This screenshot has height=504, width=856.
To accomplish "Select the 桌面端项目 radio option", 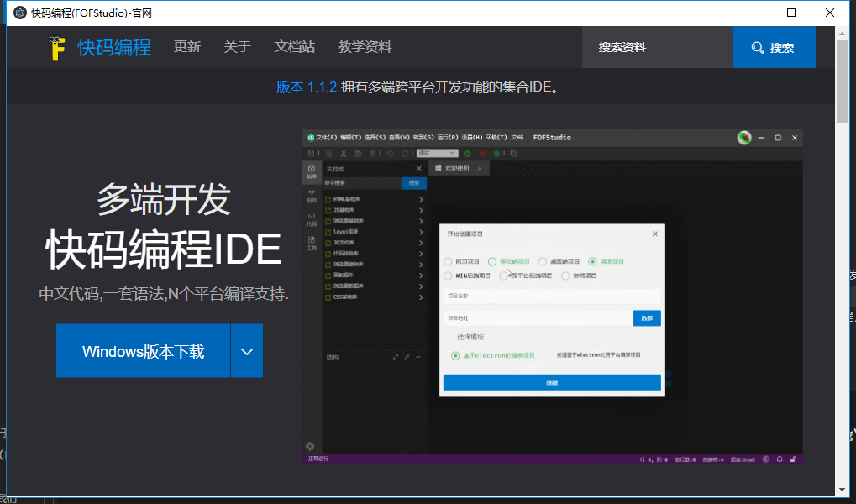I will click(x=542, y=261).
